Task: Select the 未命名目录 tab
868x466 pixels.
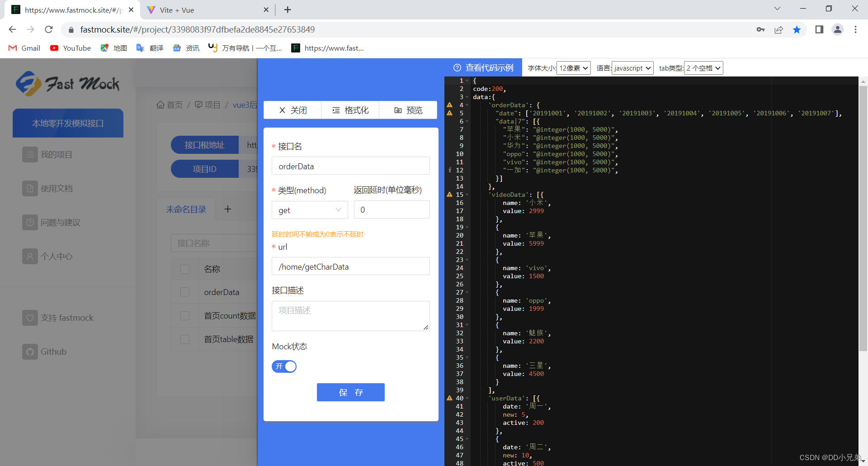Action: point(186,209)
